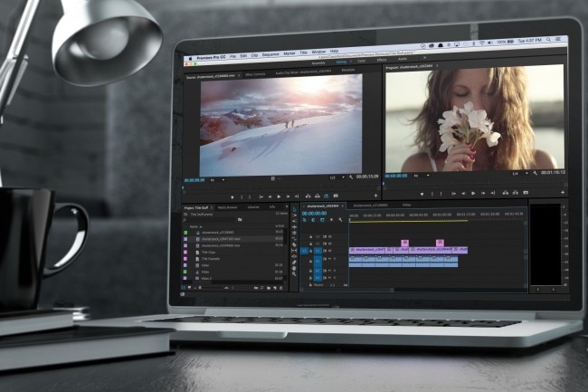Viewport: 588px width, 392px height.
Task: Select the Slip tool
Action: click(294, 251)
